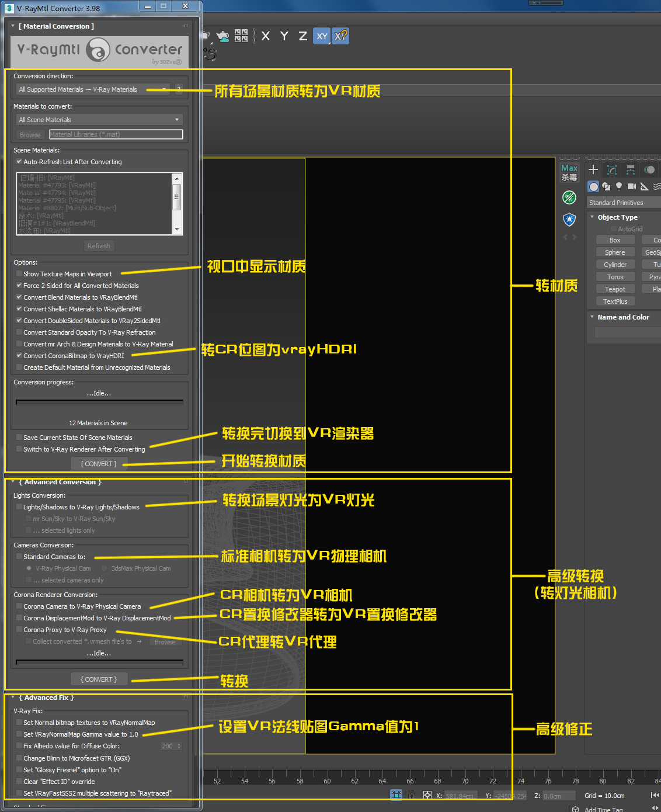Viewport: 661px width, 812px height.
Task: Open the Create panel plus icon
Action: [x=593, y=169]
